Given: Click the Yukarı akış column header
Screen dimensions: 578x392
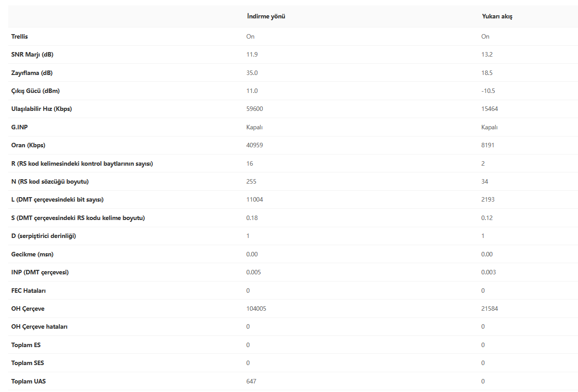Looking at the screenshot, I should tap(497, 16).
